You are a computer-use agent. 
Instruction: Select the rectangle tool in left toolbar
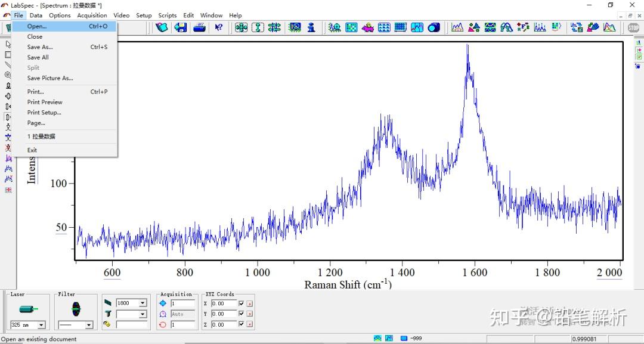click(8, 54)
